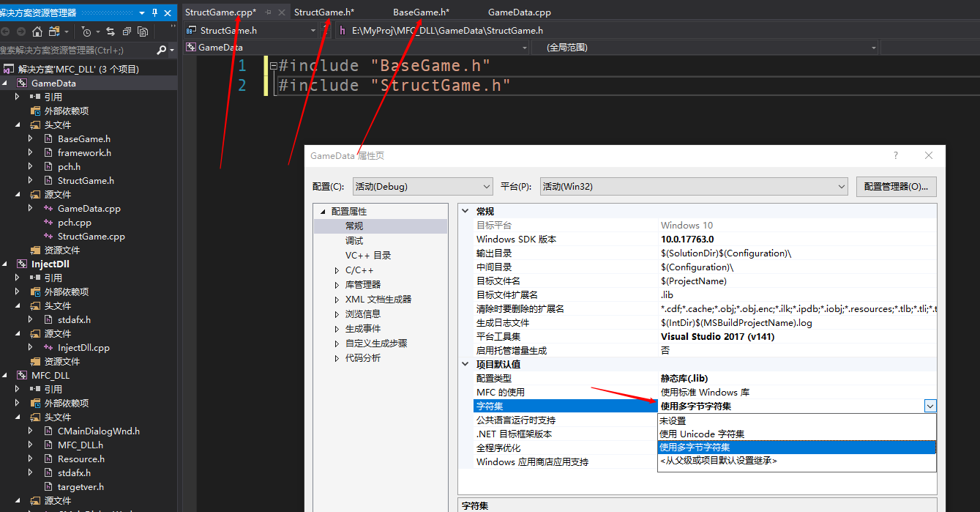The width and height of the screenshot is (980, 512).
Task: Click the 配置管理器(O)... button
Action: pos(896,187)
